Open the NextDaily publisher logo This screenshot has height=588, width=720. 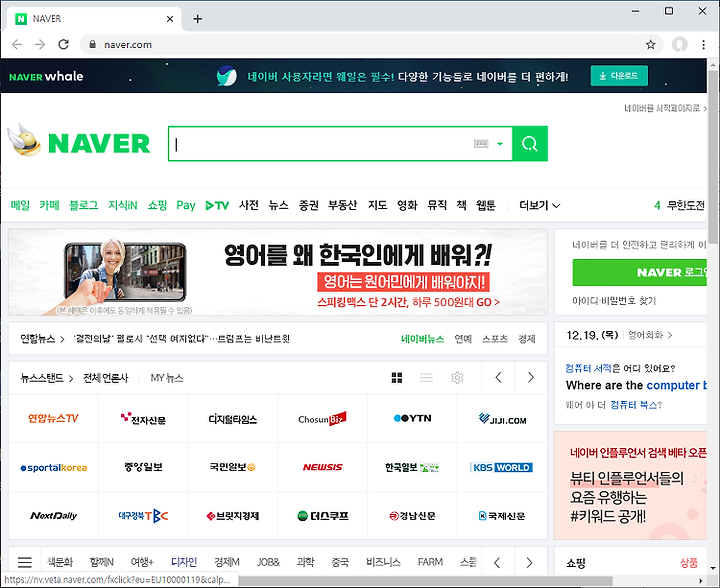[53, 516]
